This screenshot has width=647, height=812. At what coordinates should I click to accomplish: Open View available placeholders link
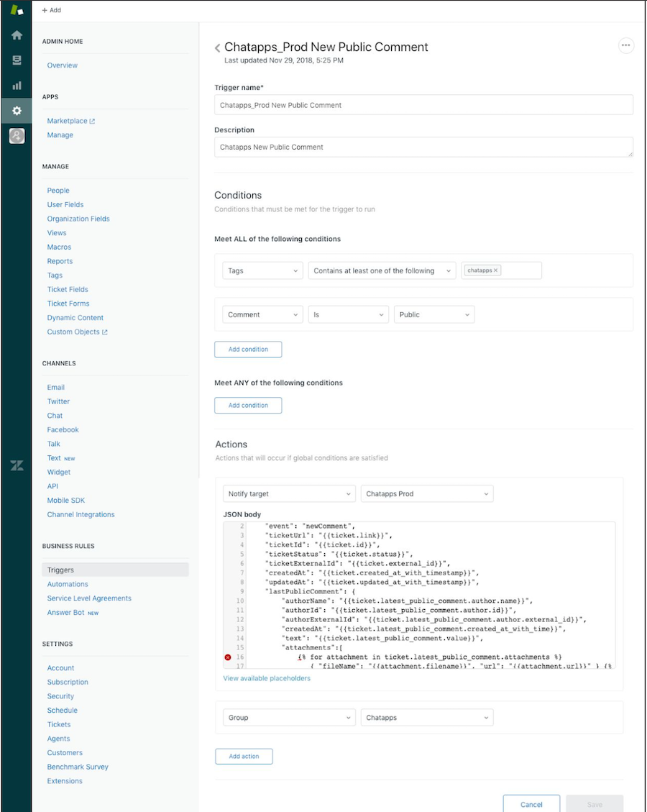point(267,678)
